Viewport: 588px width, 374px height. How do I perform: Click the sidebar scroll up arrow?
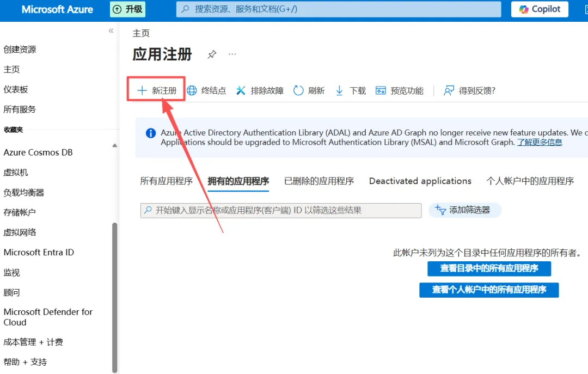[x=115, y=145]
